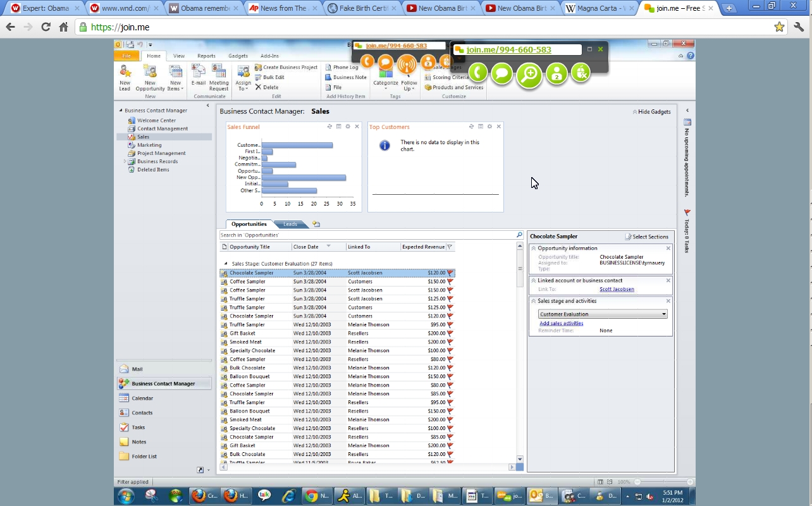
Task: Toggle the flag on the Gift Basket row
Action: click(x=450, y=333)
